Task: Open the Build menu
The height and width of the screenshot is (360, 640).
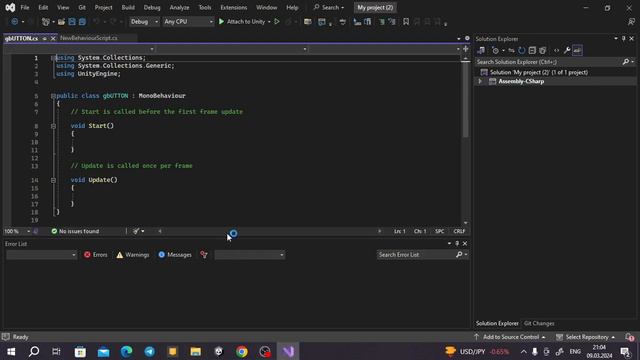Action: [x=128, y=7]
